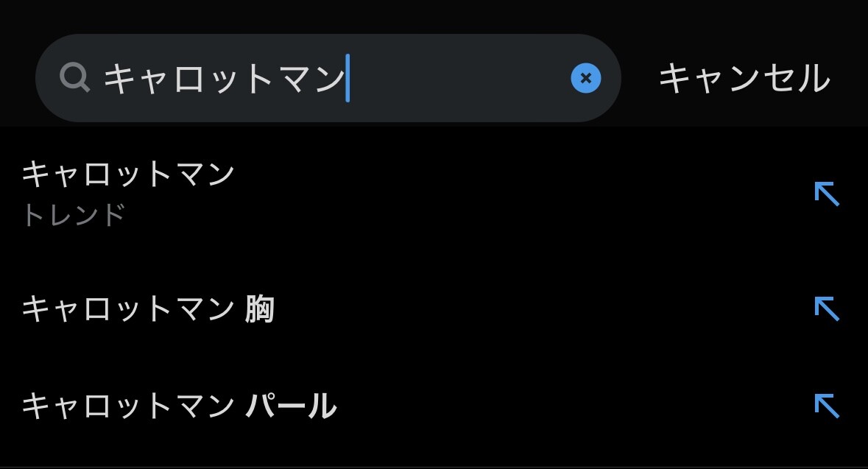This screenshot has width=868, height=469.
Task: Tap the トレンド label under first suggestion
Action: click(x=74, y=215)
